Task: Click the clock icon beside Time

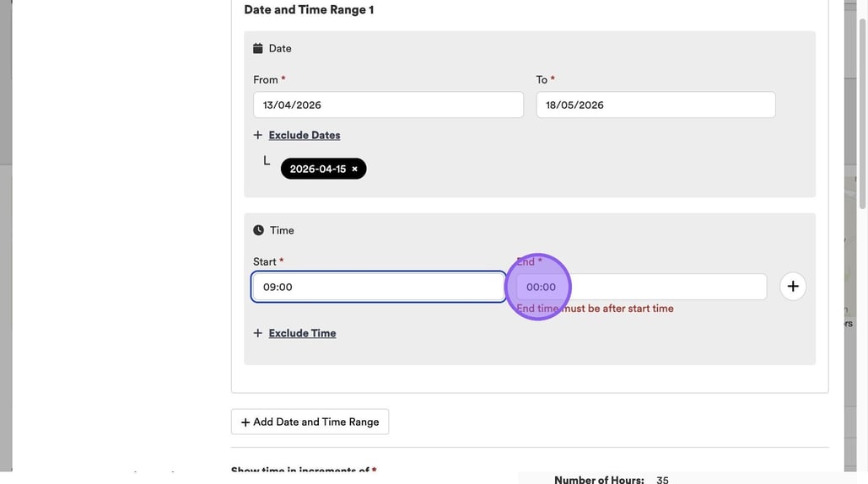Action: [x=258, y=230]
